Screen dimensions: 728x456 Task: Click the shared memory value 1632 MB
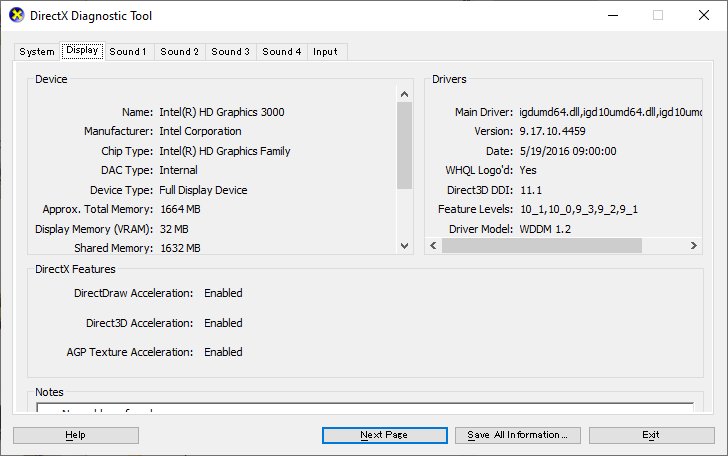coord(180,248)
